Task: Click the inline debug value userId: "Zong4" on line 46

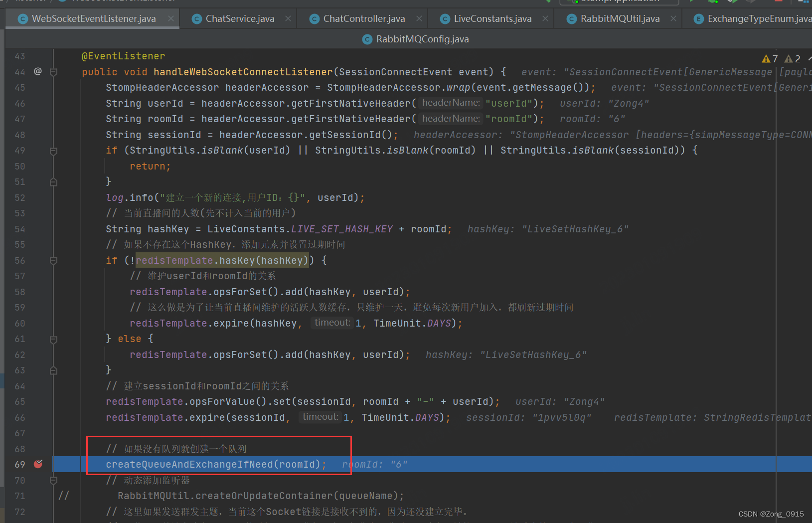Action: pos(604,104)
